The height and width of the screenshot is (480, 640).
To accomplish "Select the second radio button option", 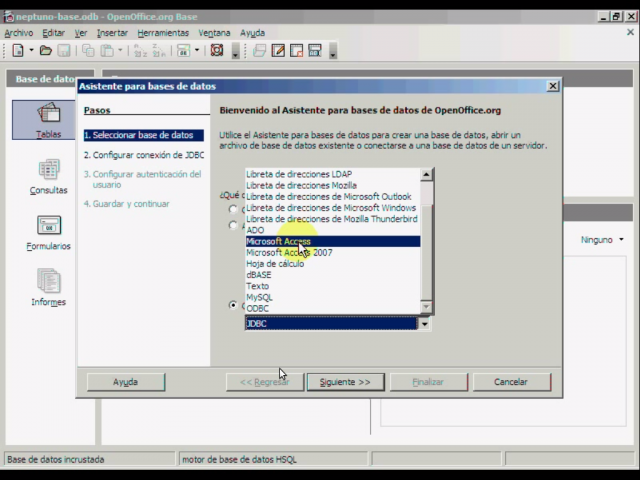I will (x=233, y=225).
